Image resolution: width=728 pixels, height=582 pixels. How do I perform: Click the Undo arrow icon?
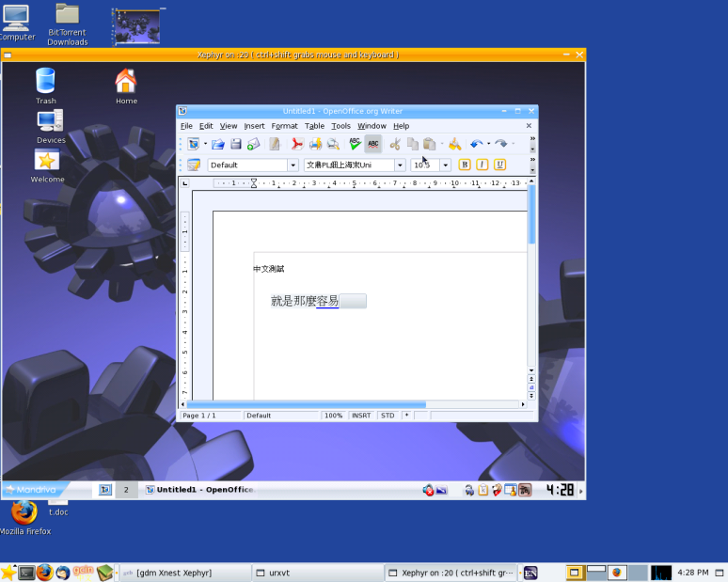(476, 144)
